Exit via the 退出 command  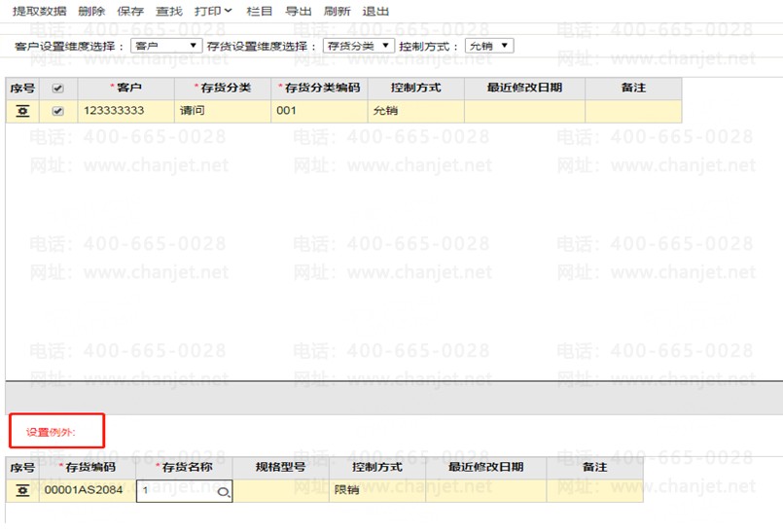coord(375,11)
